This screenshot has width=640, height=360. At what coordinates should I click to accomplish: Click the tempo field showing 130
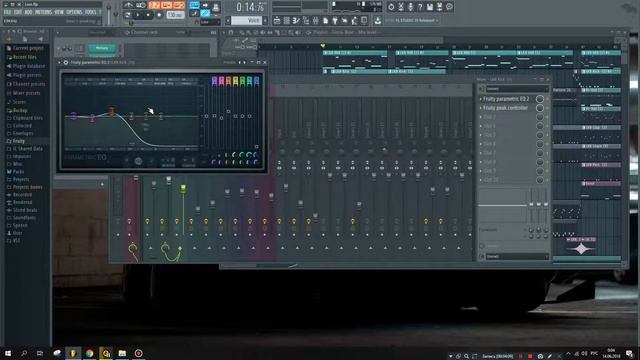point(175,15)
